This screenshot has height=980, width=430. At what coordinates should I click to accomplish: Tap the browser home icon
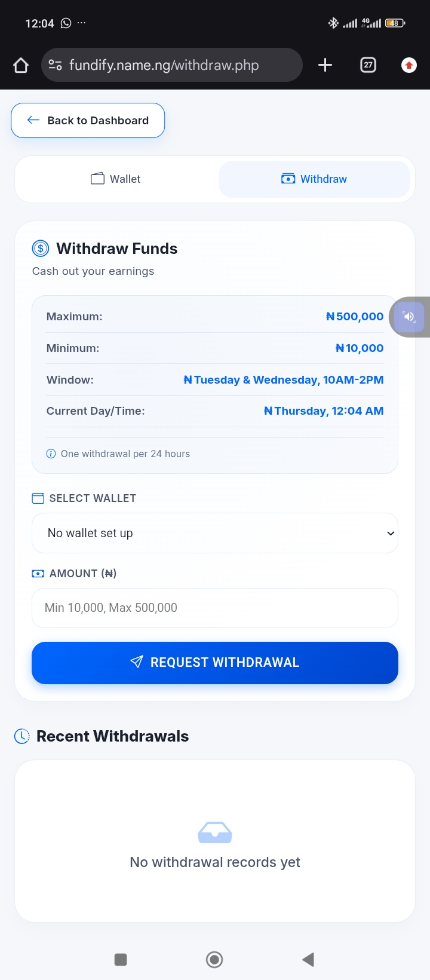click(21, 65)
